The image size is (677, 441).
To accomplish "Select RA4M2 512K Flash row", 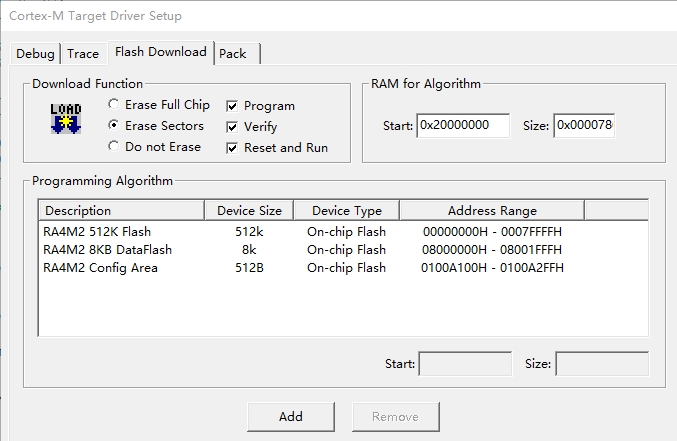I will (343, 232).
